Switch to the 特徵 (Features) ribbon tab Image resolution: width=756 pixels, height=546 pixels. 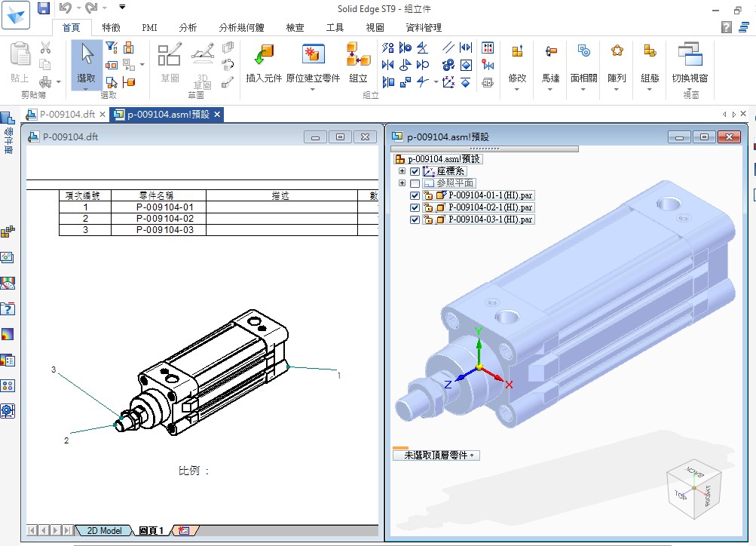pyautogui.click(x=112, y=27)
